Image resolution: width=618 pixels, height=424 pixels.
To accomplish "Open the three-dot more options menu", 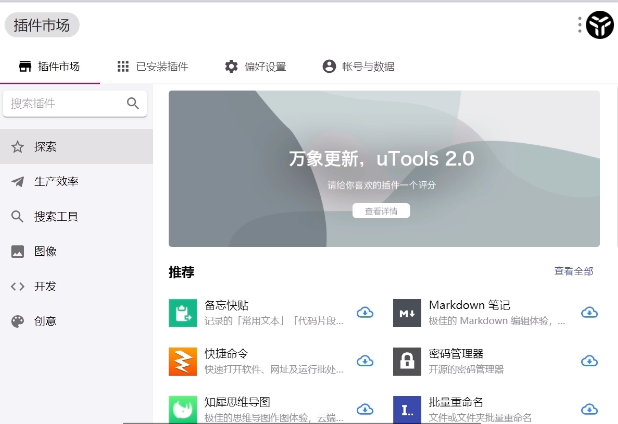I will coord(579,25).
